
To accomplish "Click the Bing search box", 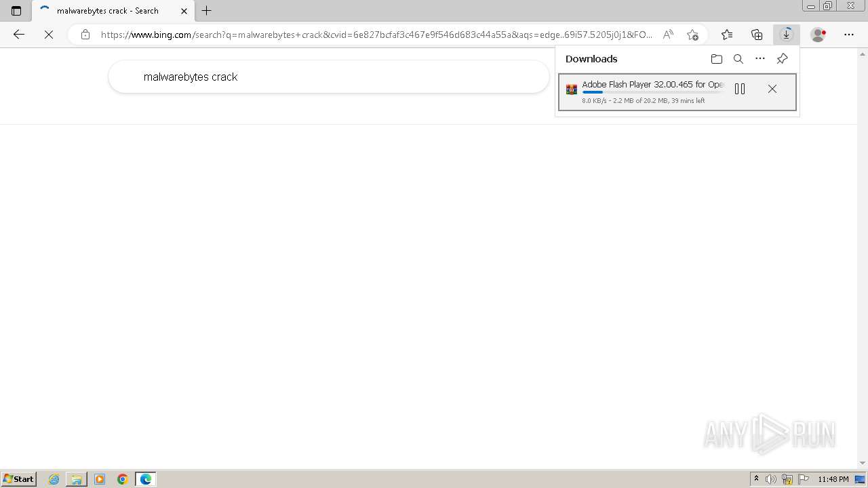I will [329, 77].
